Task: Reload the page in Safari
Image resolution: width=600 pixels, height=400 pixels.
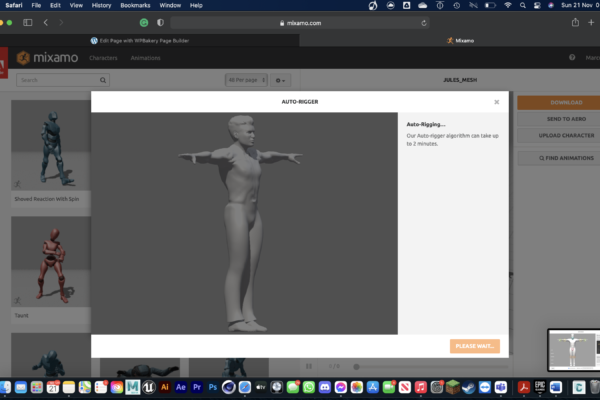Action: [424, 23]
